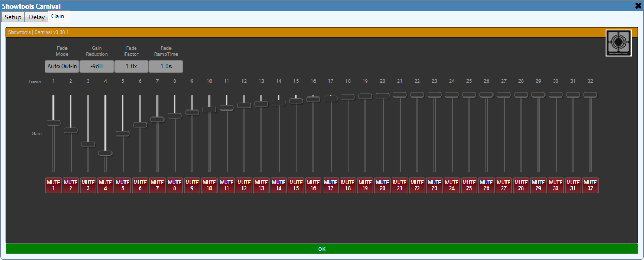Open Gain Reduction dropdown showing -9dB
This screenshot has height=260, width=644.
(x=96, y=66)
